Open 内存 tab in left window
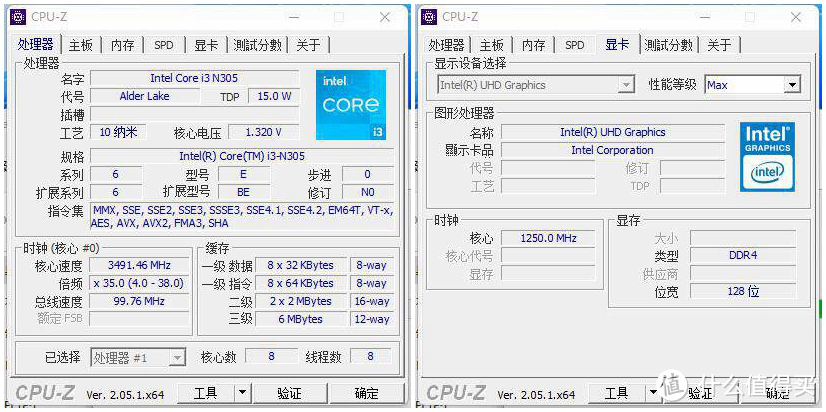Screen dimensions: 826x412 point(122,45)
